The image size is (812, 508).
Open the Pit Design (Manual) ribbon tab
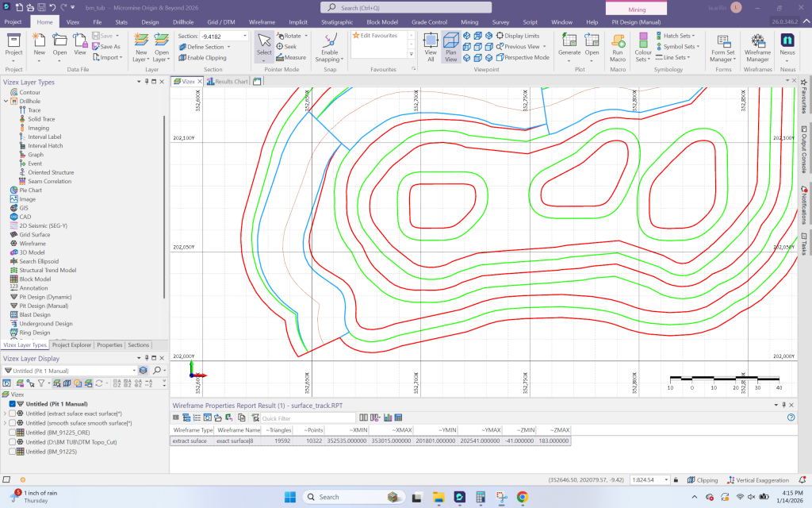(x=636, y=21)
